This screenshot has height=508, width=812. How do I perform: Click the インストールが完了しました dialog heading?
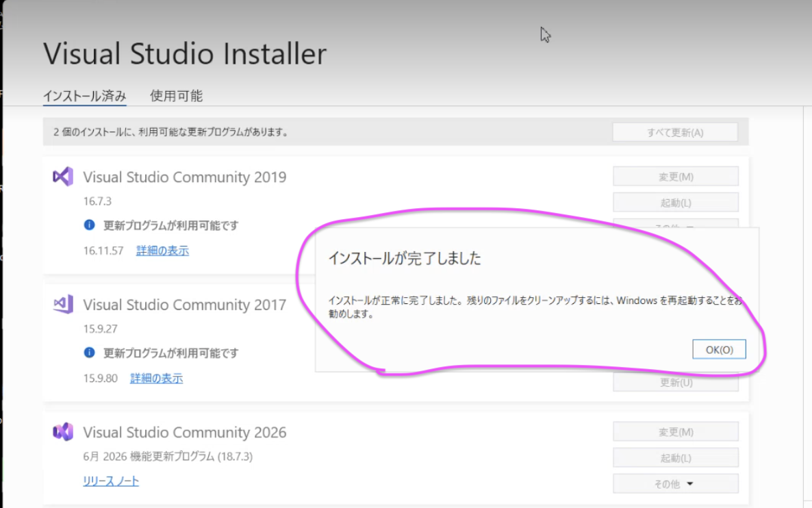pyautogui.click(x=405, y=258)
